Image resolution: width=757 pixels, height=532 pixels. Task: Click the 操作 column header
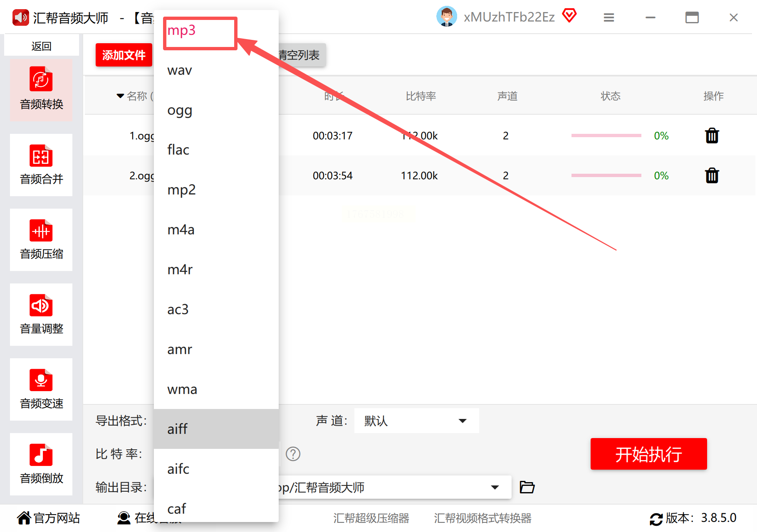point(714,96)
